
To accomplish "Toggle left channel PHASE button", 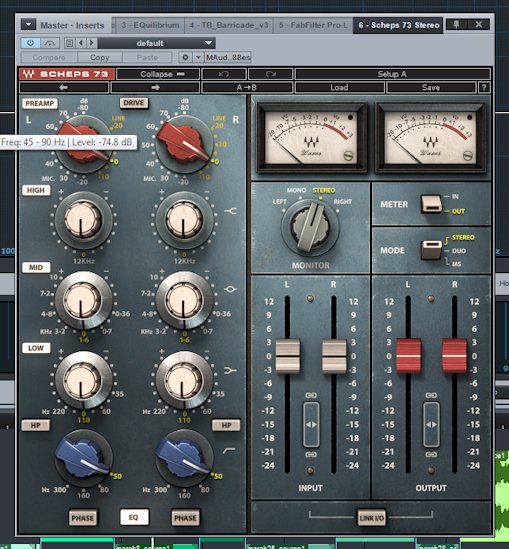I will point(83,517).
